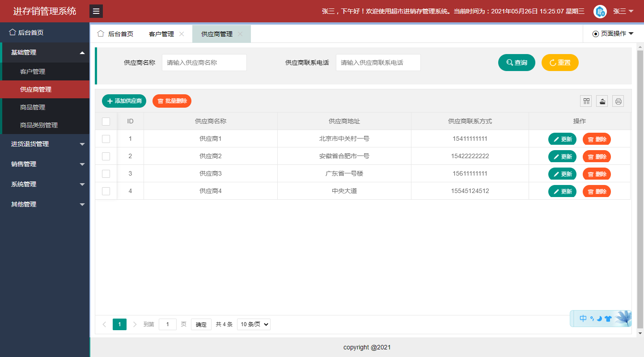Focus the 供应商联系电话 input field

(x=378, y=63)
